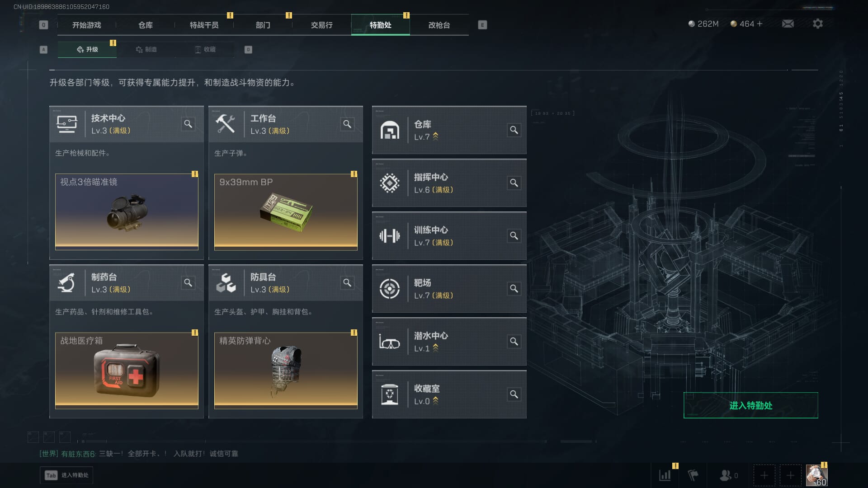The image size is (868, 488).
Task: Click the player avatar level 60
Action: pyautogui.click(x=816, y=475)
